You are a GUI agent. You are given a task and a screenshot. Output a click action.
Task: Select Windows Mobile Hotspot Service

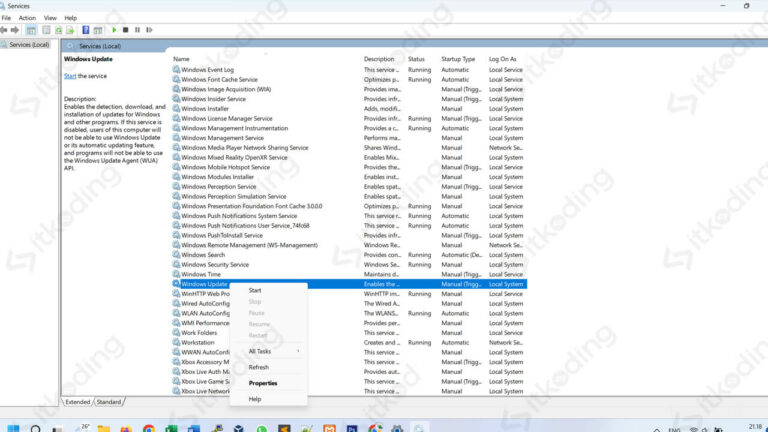(x=349, y=167)
